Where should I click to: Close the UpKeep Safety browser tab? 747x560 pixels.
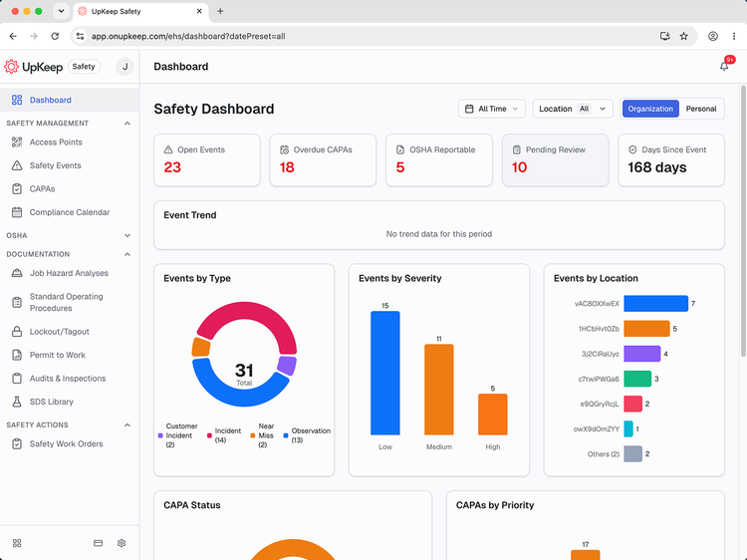[199, 11]
